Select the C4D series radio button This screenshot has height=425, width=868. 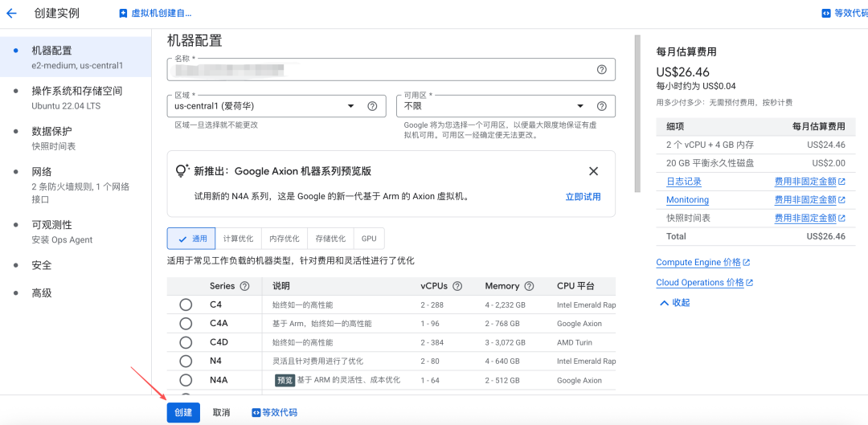(x=186, y=342)
